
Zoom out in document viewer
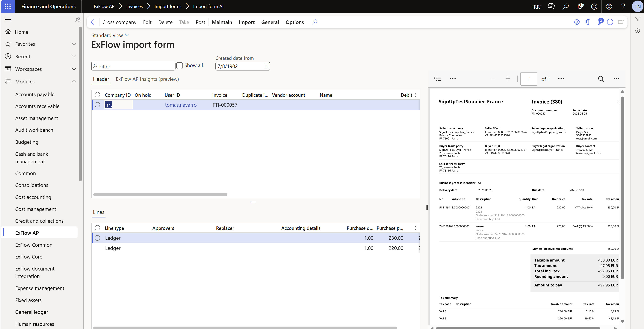click(493, 79)
